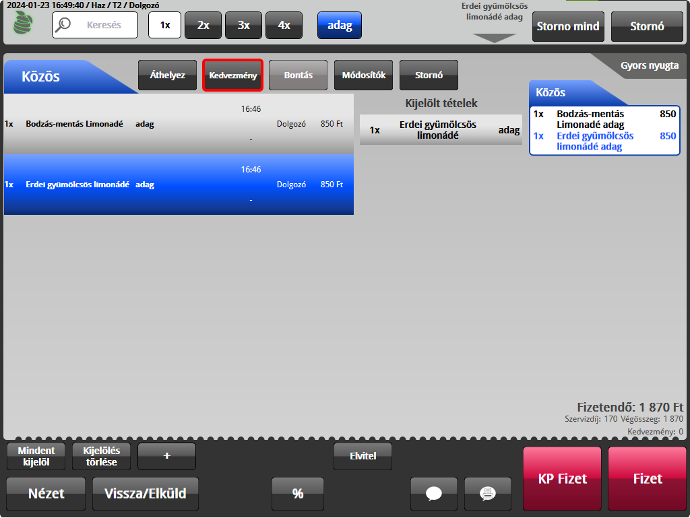Click the magnifying glass search icon
The height and width of the screenshot is (518, 690).
[x=65, y=25]
